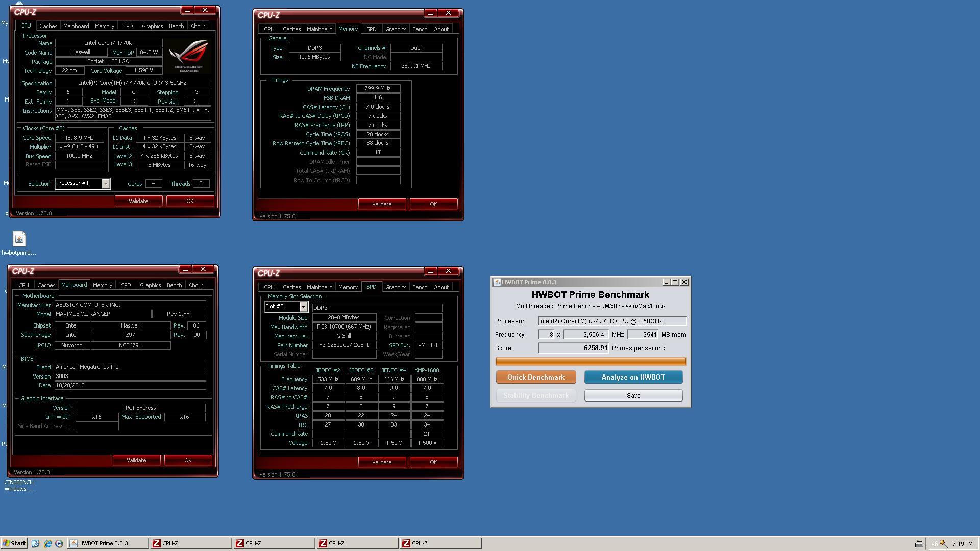Viewport: 980px width, 551px height.
Task: Click the CPU-Z taskbar button beside HWBOT Prime
Action: [190, 543]
